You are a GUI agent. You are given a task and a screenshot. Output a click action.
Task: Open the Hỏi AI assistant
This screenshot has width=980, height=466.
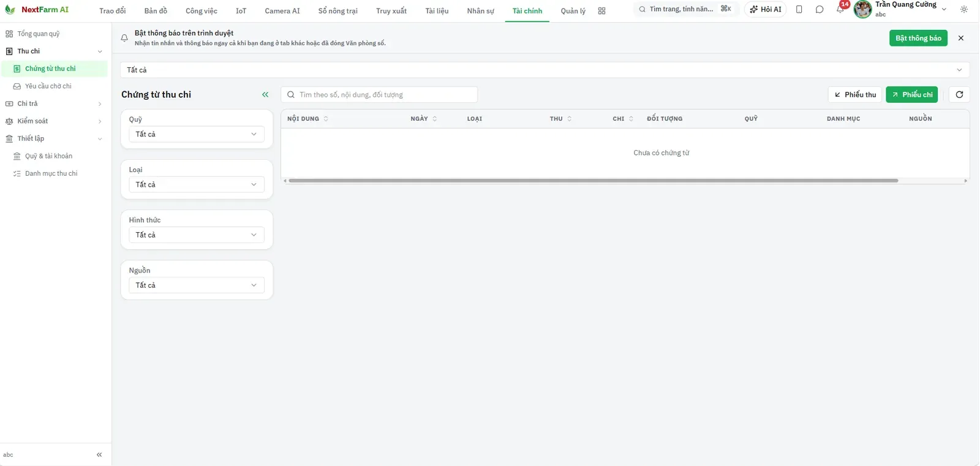point(765,10)
